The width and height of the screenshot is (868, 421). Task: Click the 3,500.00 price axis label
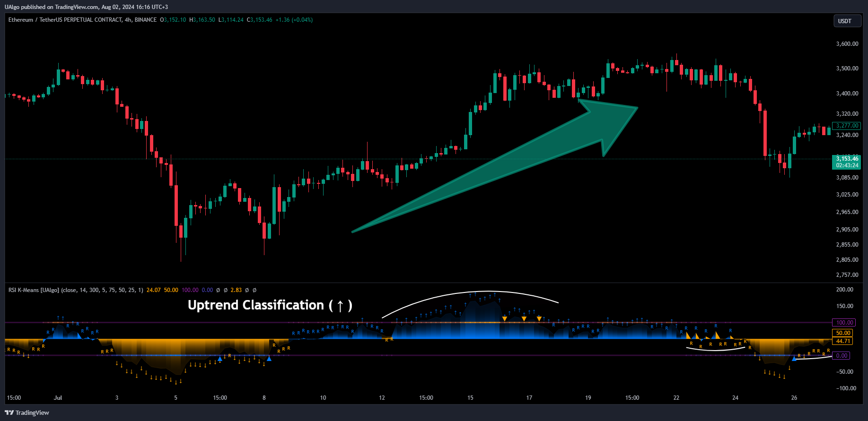point(847,69)
